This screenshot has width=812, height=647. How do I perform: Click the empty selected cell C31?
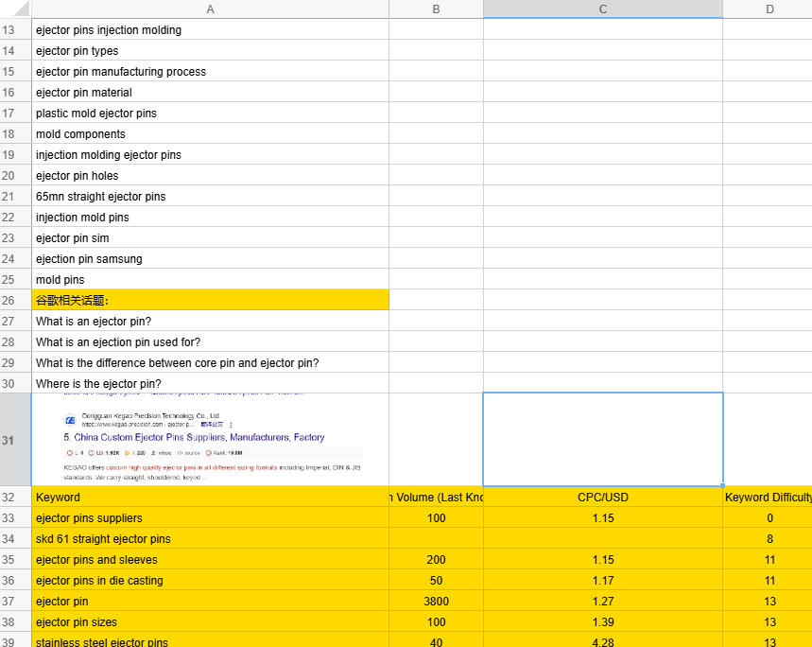pyautogui.click(x=603, y=440)
